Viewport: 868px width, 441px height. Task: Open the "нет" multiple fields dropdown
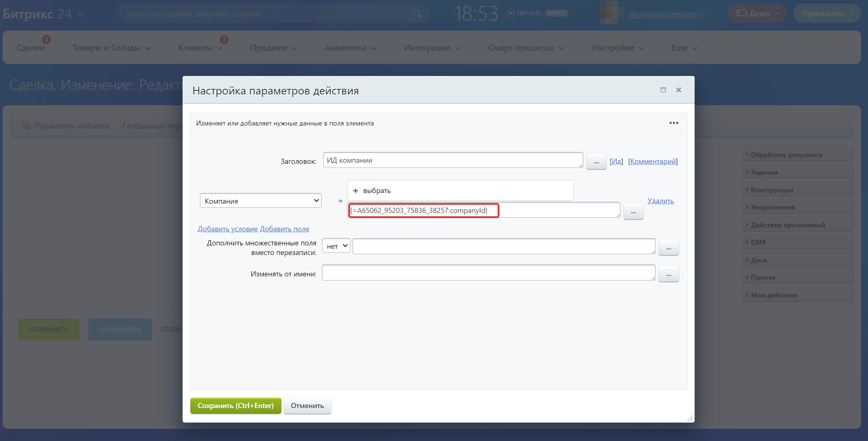pos(336,246)
